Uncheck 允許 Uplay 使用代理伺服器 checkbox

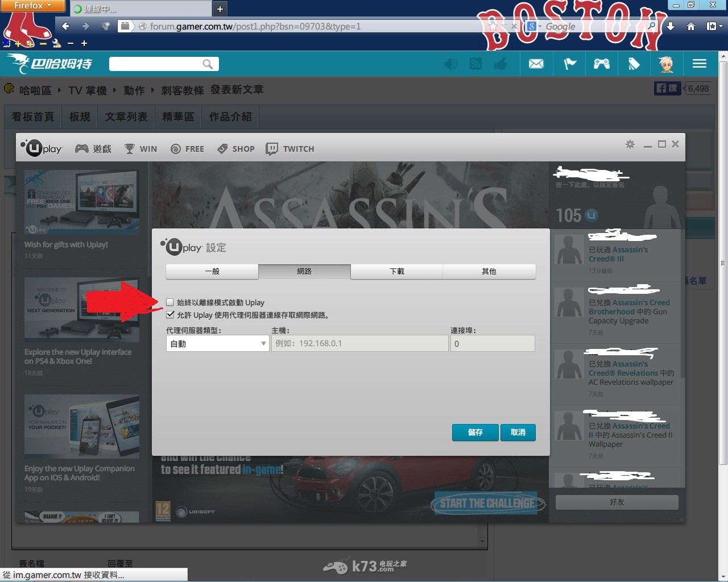(169, 314)
